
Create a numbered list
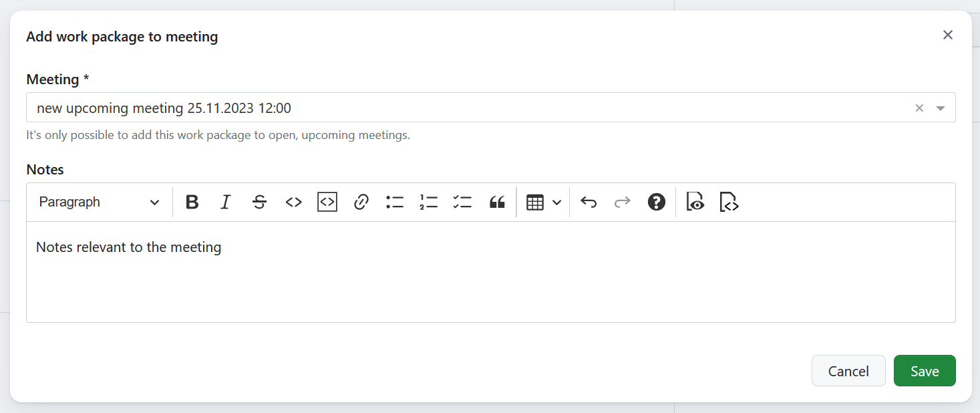coord(428,202)
